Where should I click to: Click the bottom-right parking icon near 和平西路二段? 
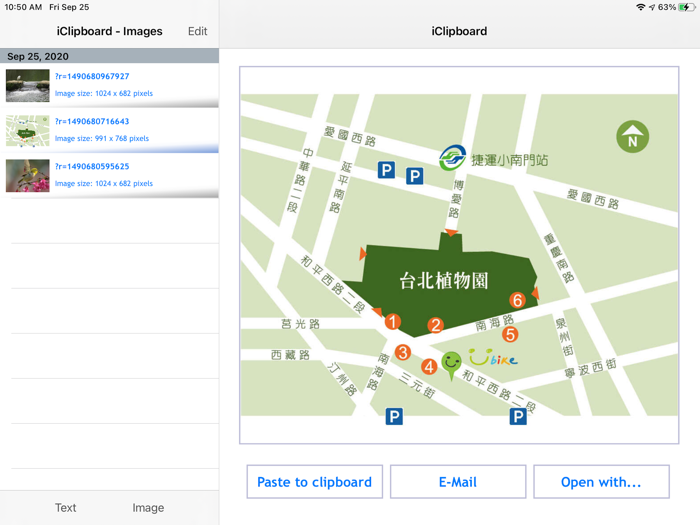(518, 417)
